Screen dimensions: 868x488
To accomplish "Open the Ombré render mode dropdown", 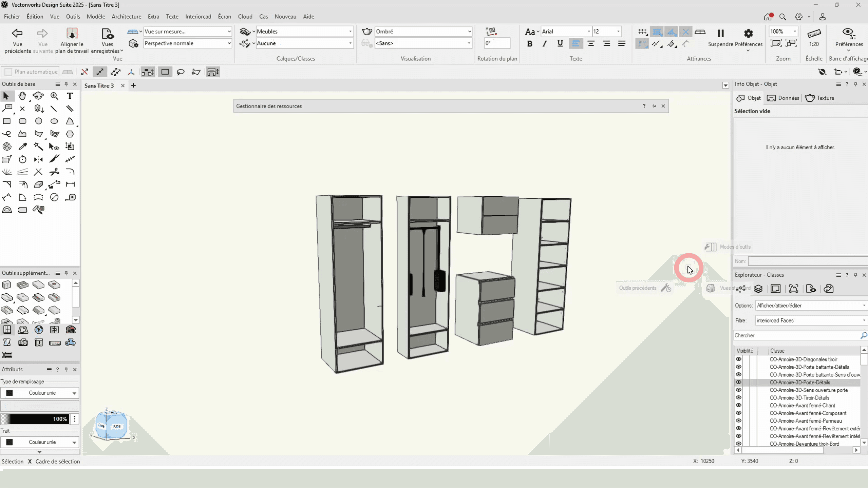I will 469,32.
